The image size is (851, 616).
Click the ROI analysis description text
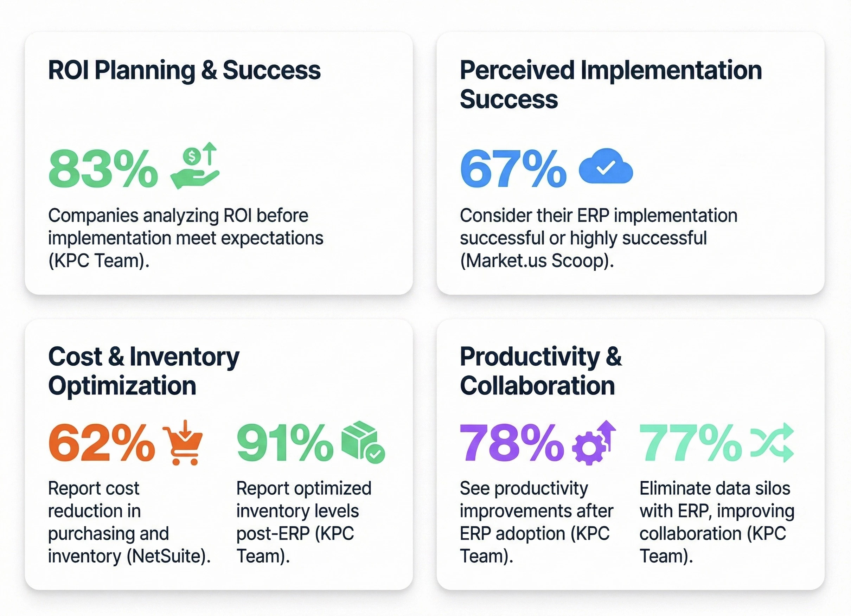click(x=185, y=238)
